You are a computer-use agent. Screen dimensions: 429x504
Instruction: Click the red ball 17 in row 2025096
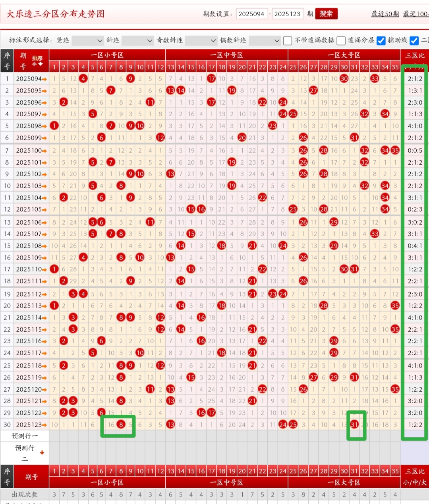pyautogui.click(x=211, y=102)
